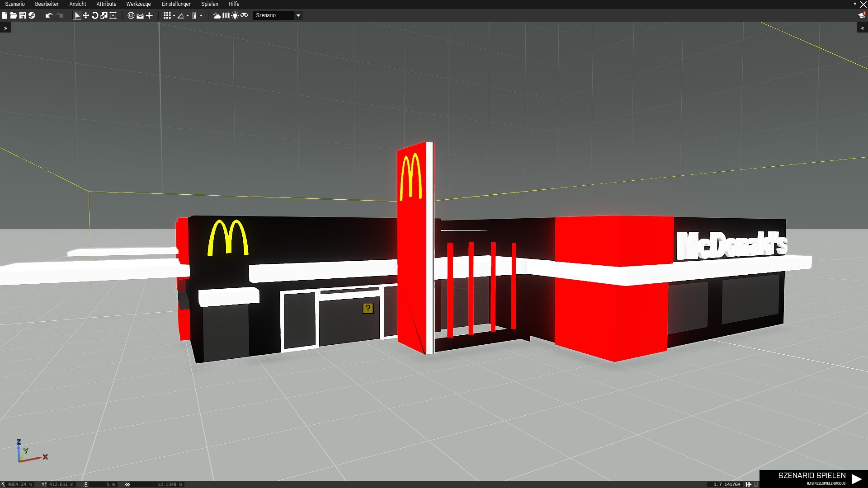Toggle vertical mode arrows icon
The width and height of the screenshot is (868, 488).
pyautogui.click(x=149, y=15)
